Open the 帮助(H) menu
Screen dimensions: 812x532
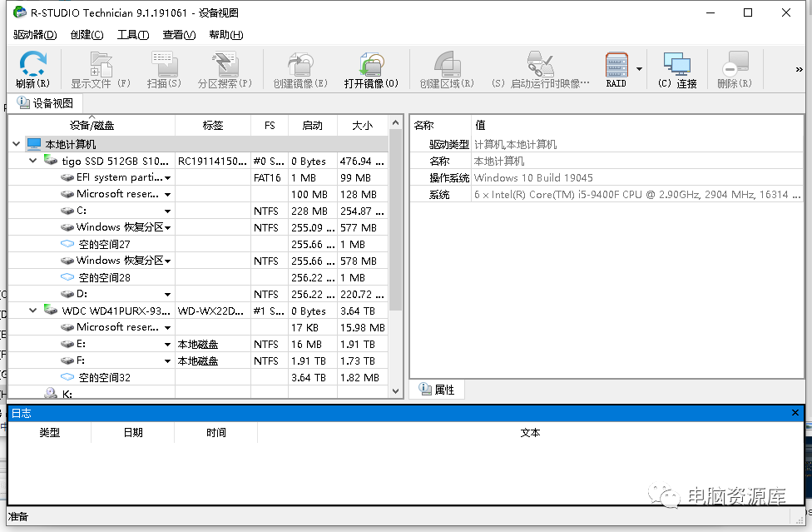tap(226, 35)
